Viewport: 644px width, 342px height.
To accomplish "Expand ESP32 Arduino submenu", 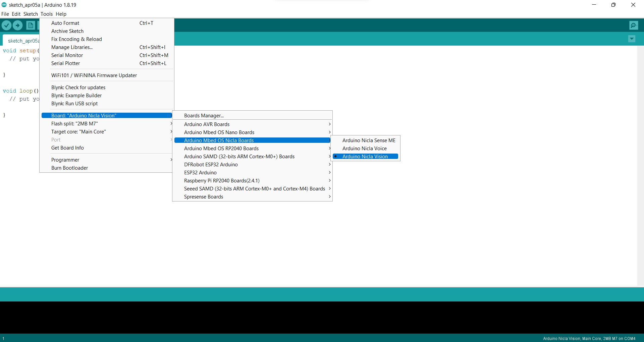I will point(252,173).
